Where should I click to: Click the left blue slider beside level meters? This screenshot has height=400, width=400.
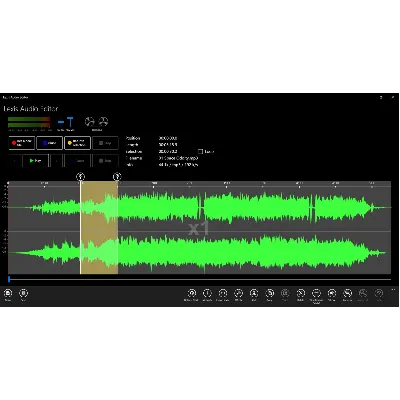pos(61,122)
